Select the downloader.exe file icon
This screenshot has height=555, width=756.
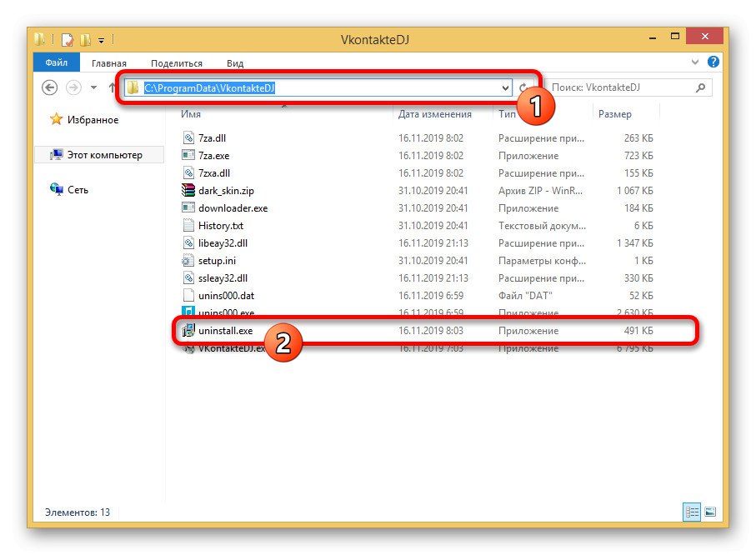188,207
